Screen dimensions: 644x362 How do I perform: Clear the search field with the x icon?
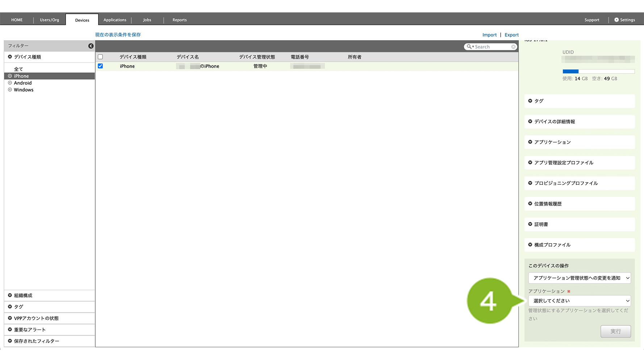click(513, 47)
